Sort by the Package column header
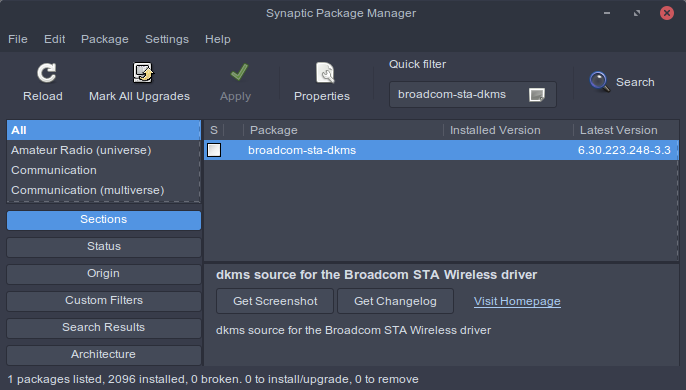686x390 pixels. 343,130
